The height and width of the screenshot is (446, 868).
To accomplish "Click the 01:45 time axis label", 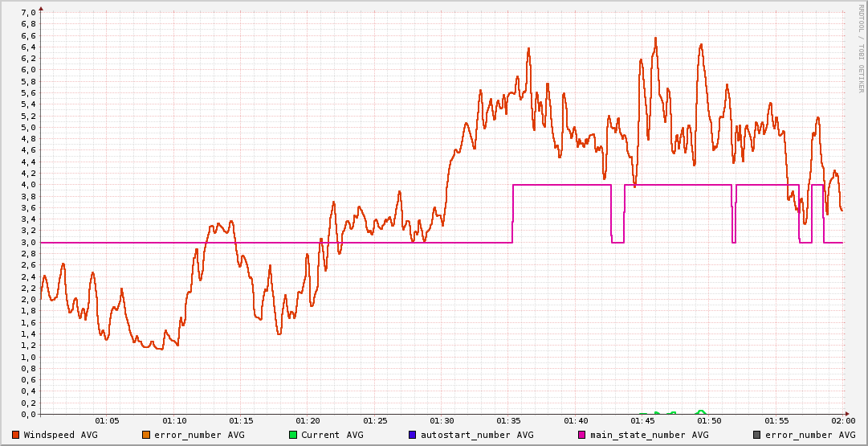I will pyautogui.click(x=642, y=420).
